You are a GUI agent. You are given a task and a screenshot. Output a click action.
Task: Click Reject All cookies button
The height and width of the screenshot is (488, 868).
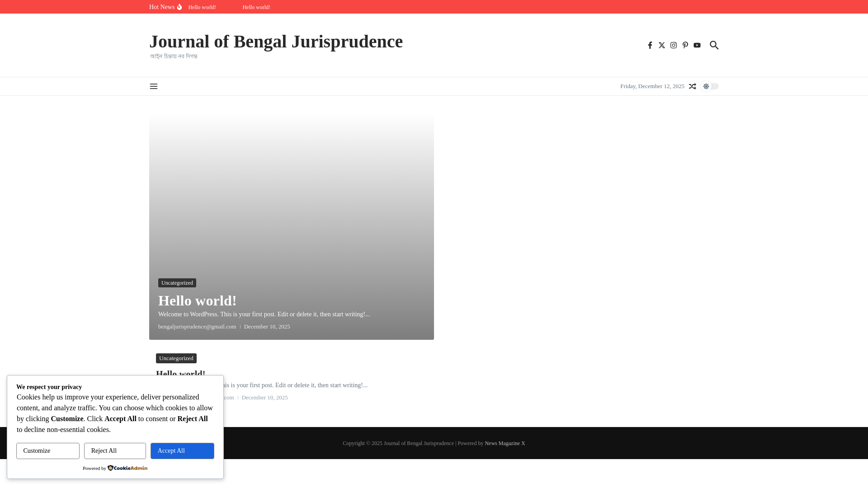click(115, 451)
